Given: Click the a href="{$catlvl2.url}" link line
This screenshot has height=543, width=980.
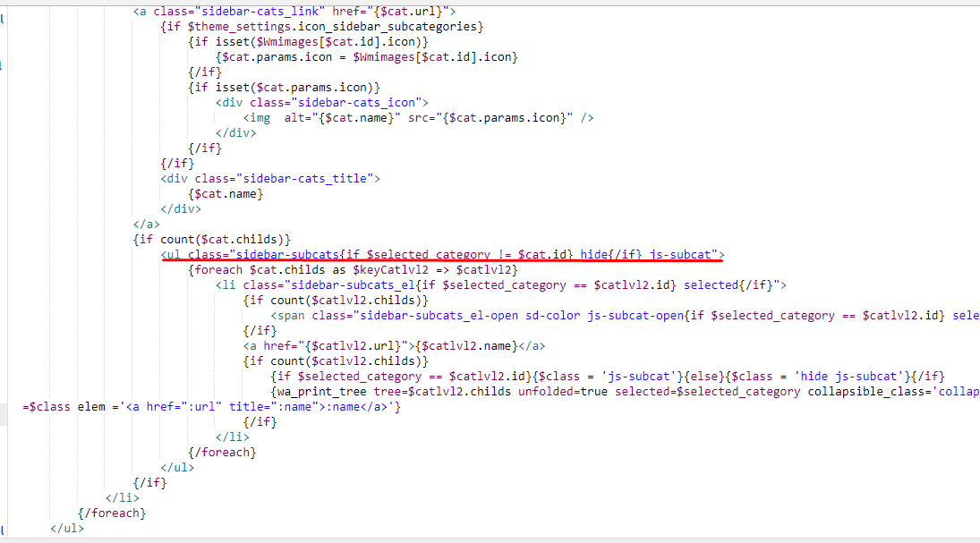Looking at the screenshot, I should click(x=394, y=346).
